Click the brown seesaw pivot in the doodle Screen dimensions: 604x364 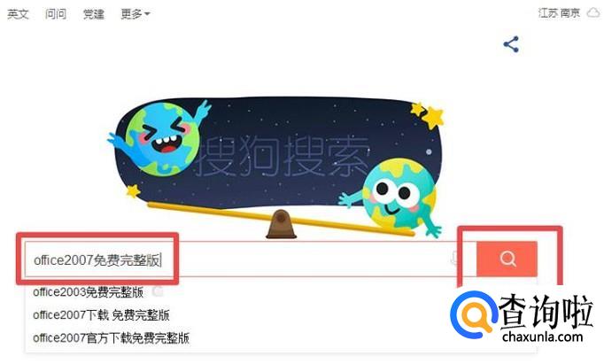(x=282, y=225)
